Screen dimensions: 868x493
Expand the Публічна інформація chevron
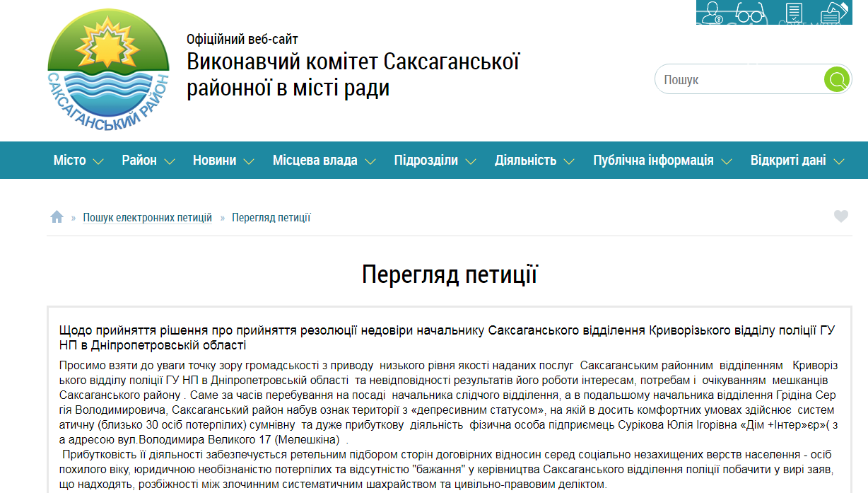(x=726, y=161)
